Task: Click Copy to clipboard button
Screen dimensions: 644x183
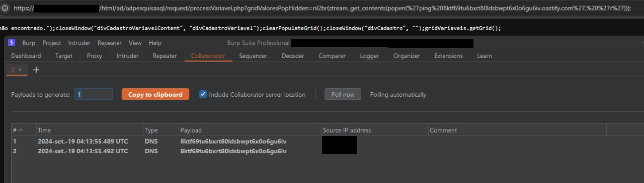Action: 155,94
